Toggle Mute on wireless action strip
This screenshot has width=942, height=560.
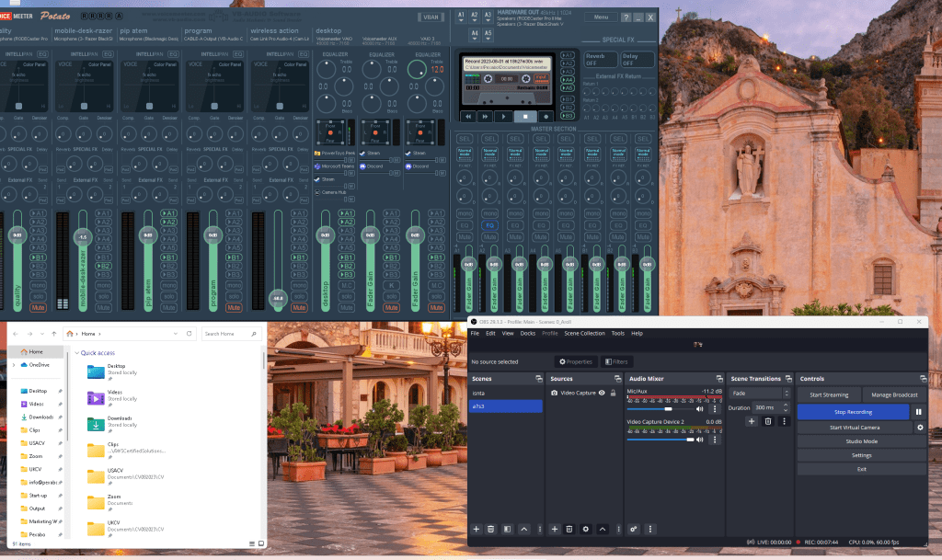(299, 307)
